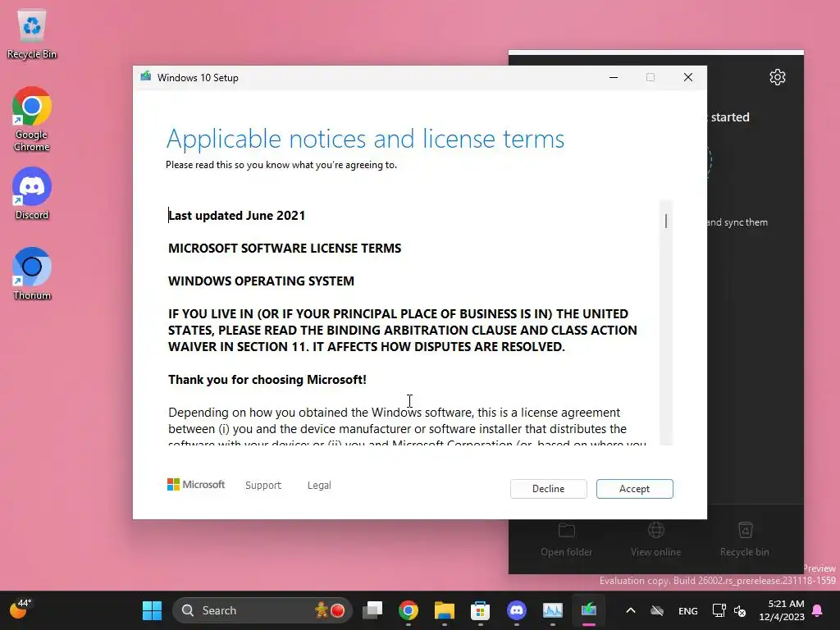Open the clock showing 5:21 AM
Image resolution: width=840 pixels, height=630 pixels.
[782, 610]
